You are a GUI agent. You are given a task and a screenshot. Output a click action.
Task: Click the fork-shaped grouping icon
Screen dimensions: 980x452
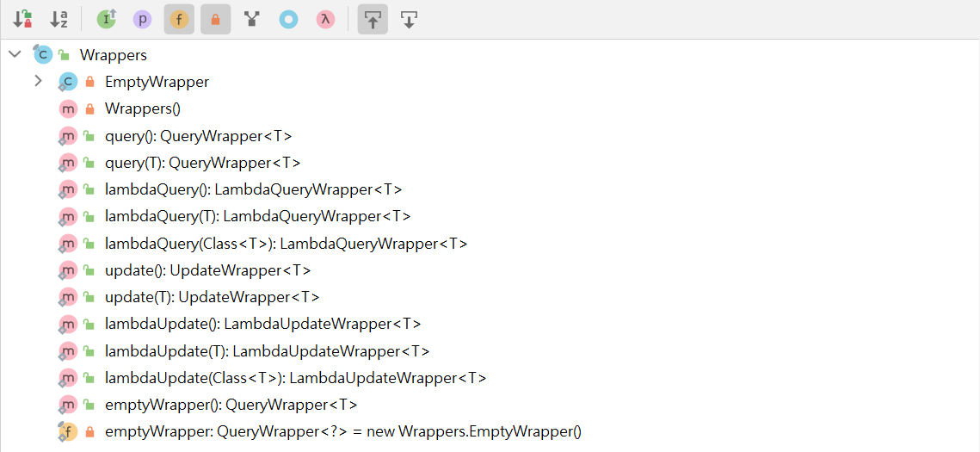pyautogui.click(x=252, y=20)
